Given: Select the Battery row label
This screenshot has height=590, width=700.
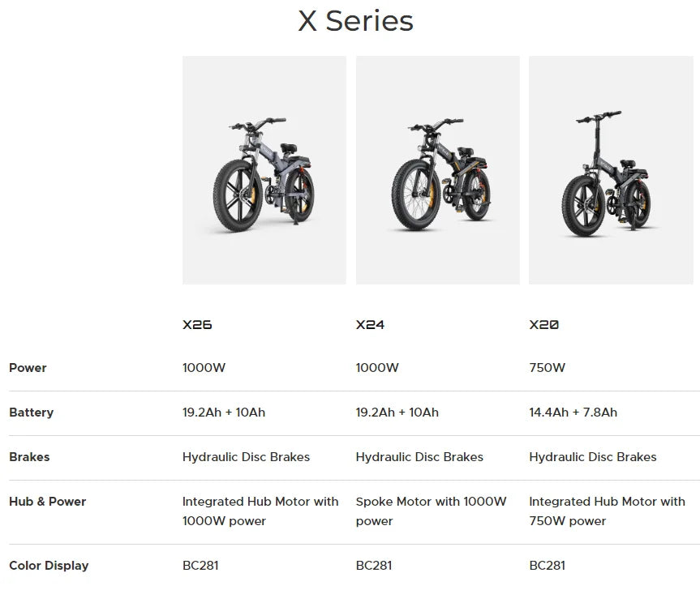Looking at the screenshot, I should [32, 413].
